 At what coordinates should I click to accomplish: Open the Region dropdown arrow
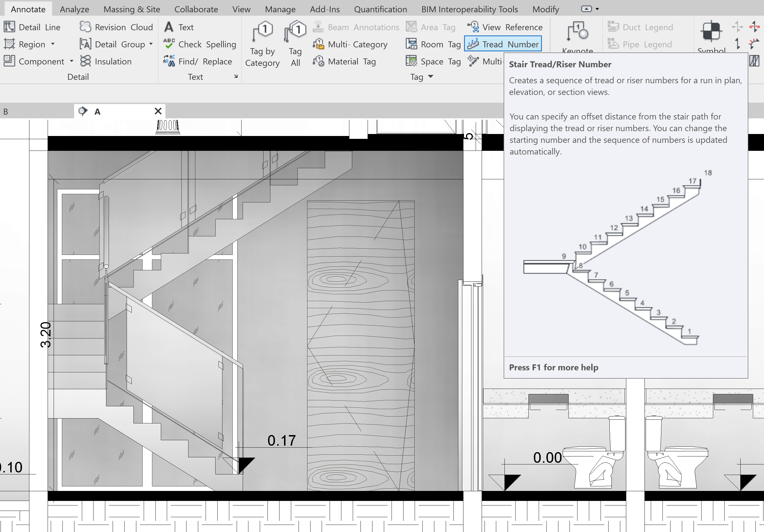tap(53, 44)
